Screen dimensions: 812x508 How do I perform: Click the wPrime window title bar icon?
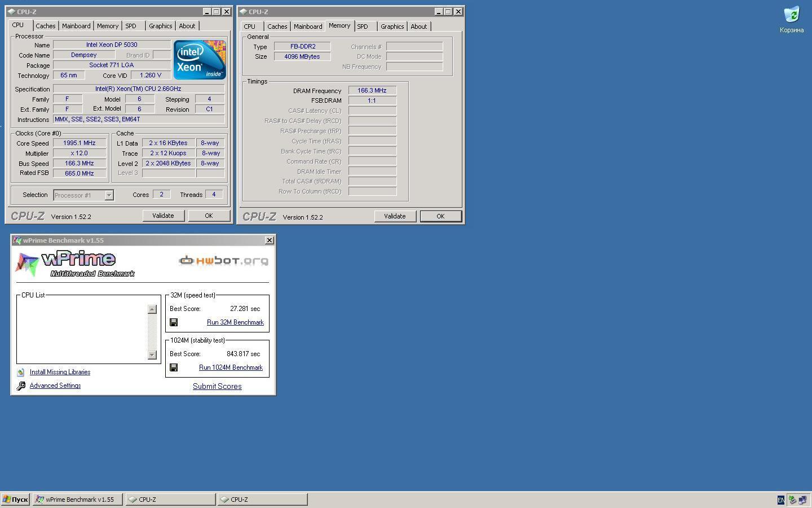(x=17, y=240)
